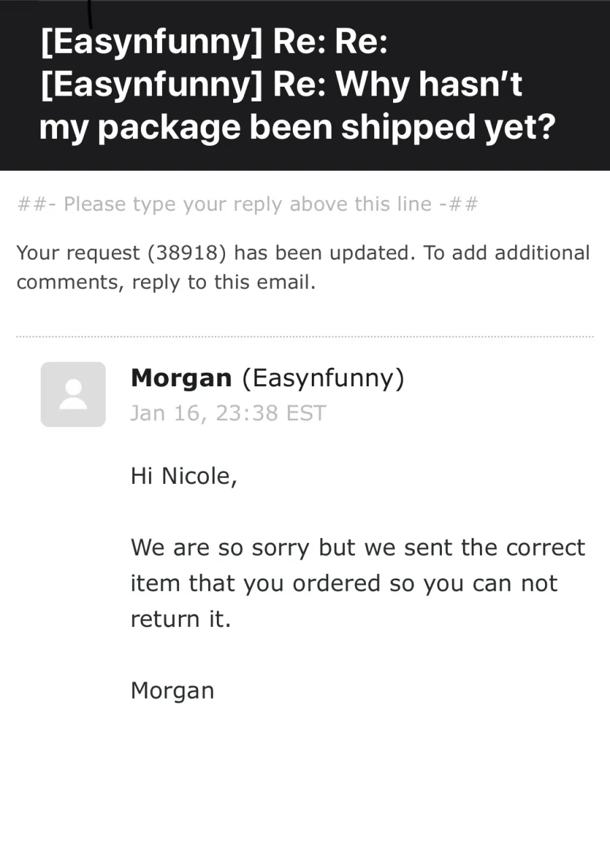Click first [Easynfunny] tag in subject title
This screenshot has height=868, width=610.
[x=151, y=44]
